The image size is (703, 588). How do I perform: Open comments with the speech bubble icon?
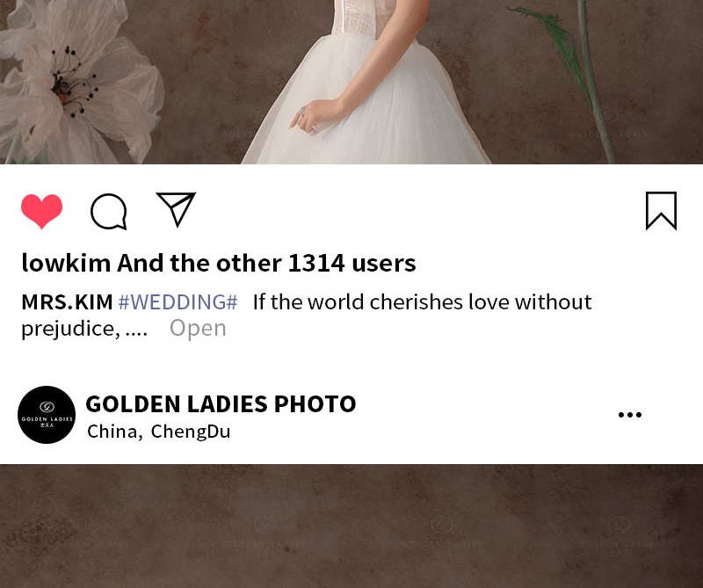click(108, 211)
